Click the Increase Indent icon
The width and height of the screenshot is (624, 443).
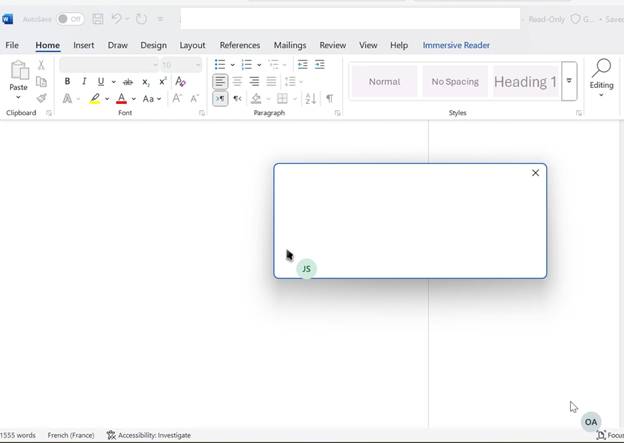click(319, 65)
